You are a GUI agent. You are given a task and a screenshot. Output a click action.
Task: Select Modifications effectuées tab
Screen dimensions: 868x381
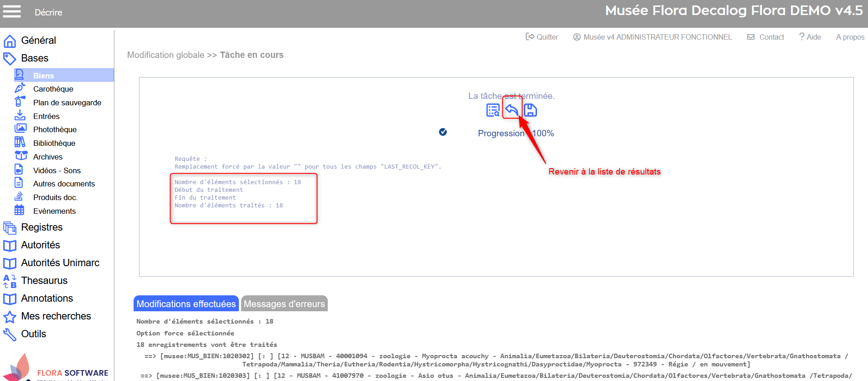point(186,304)
